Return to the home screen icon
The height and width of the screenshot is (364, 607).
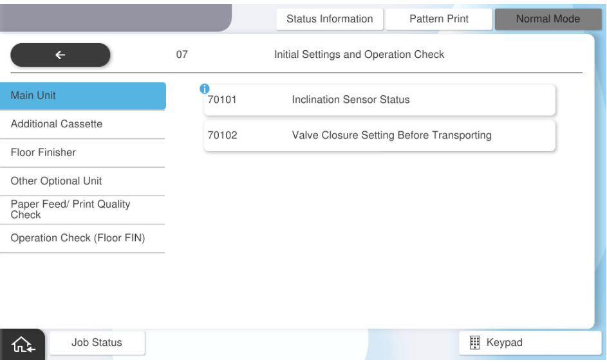point(23,343)
